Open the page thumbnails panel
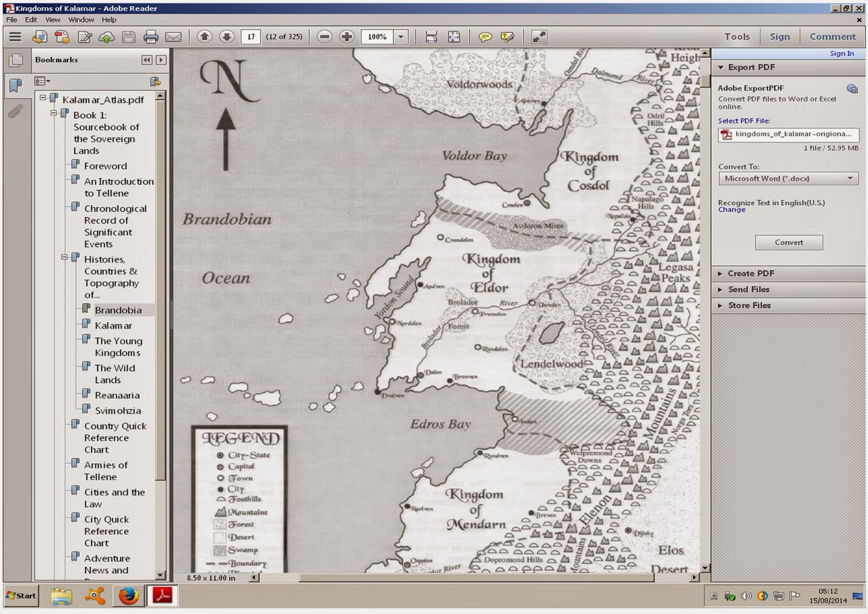The image size is (868, 614). click(16, 60)
